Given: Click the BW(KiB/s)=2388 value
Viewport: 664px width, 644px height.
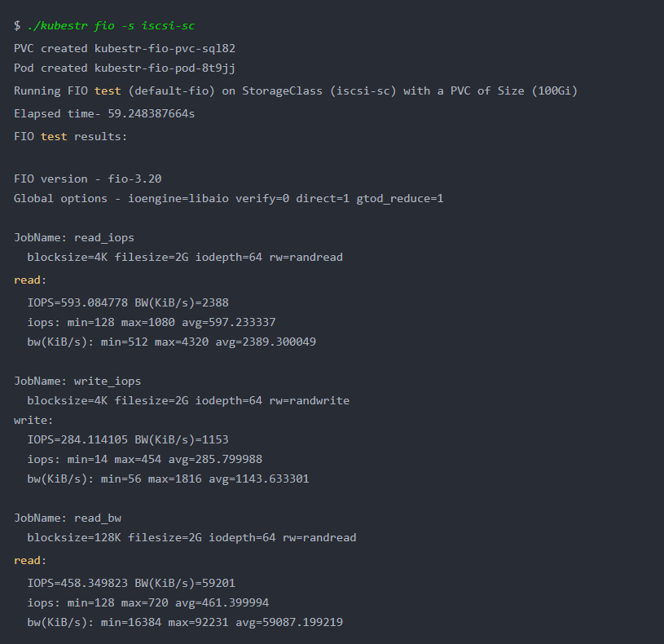Looking at the screenshot, I should coord(182,302).
